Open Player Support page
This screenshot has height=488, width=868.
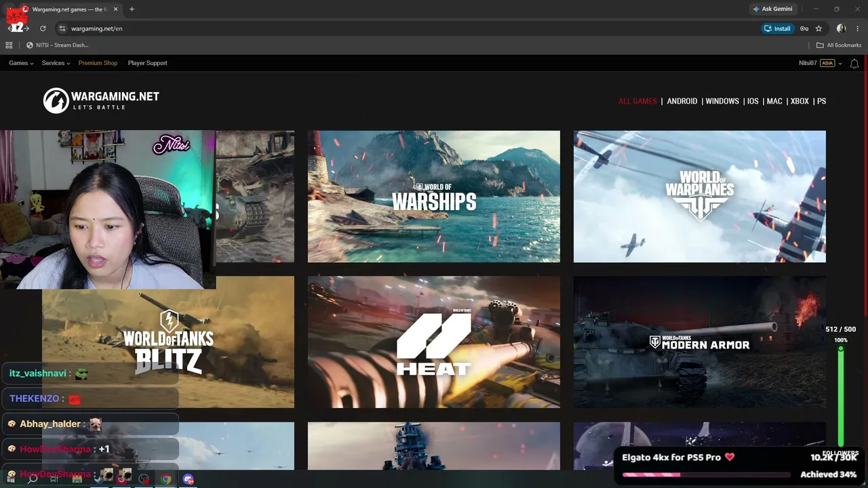point(147,63)
